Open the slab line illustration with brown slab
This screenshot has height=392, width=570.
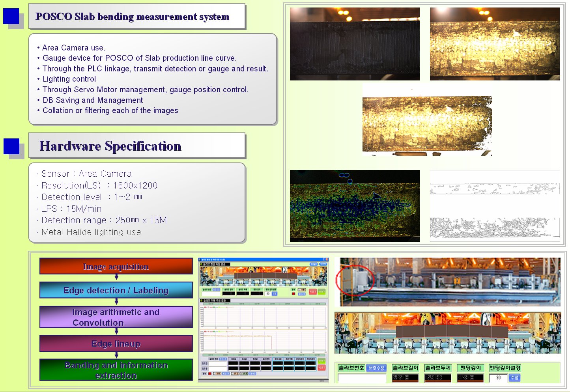pyautogui.click(x=448, y=333)
